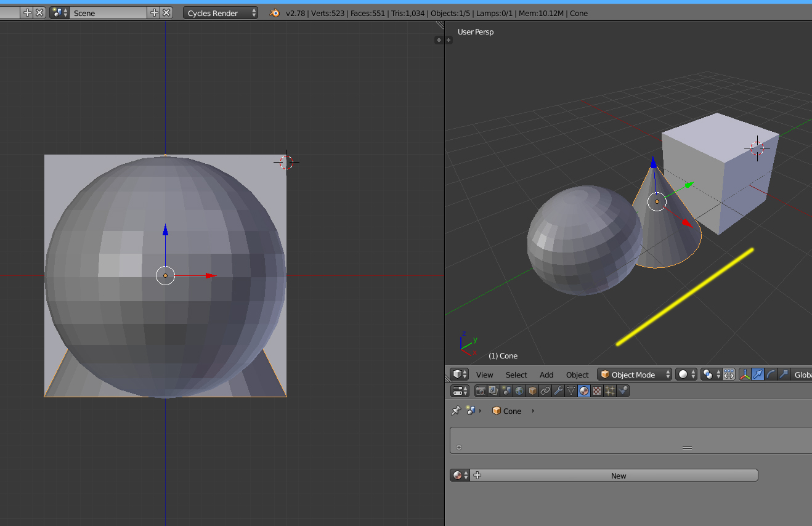The width and height of the screenshot is (812, 526).
Task: Click the scene icon in the properties breadcrumb
Action: (x=471, y=411)
